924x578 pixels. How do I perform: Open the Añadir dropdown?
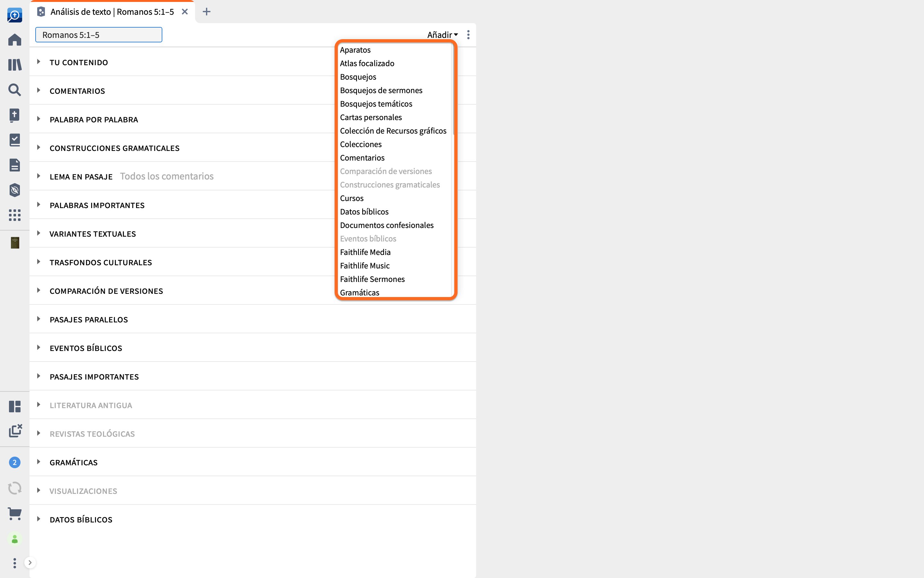point(442,35)
